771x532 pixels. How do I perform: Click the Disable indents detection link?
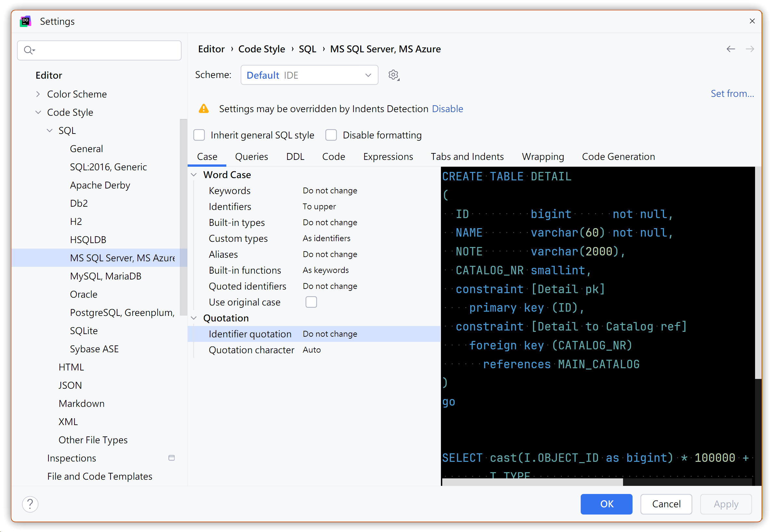click(x=447, y=109)
